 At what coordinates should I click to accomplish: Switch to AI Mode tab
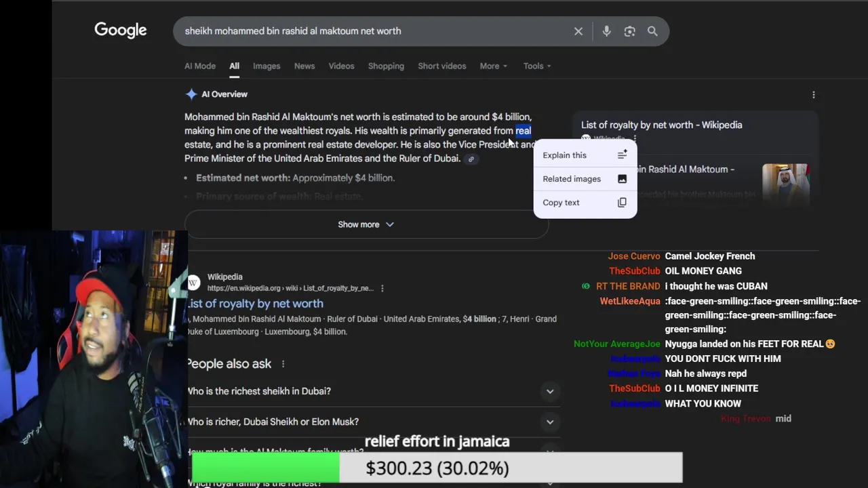pos(200,66)
